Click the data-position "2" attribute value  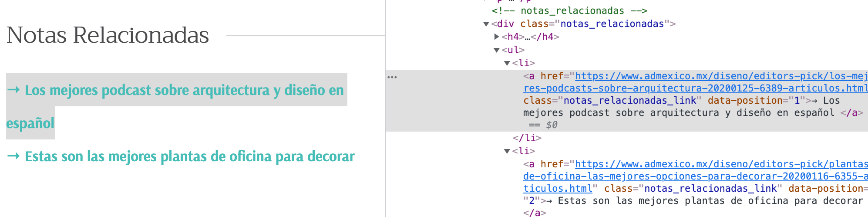point(531,201)
